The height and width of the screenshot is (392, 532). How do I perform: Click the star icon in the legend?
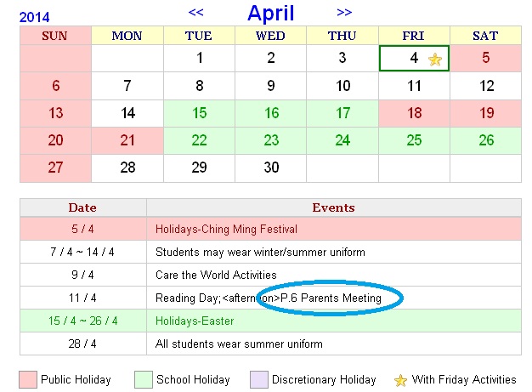click(x=401, y=380)
